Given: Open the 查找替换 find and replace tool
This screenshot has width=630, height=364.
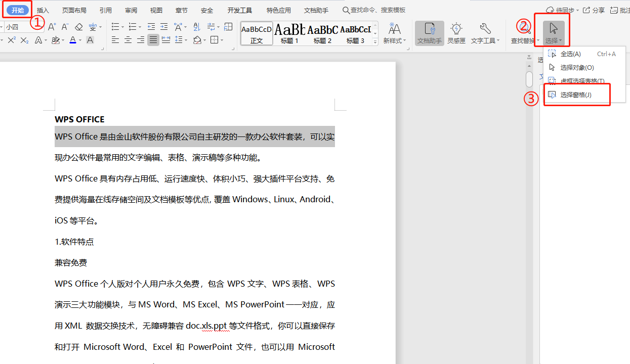Looking at the screenshot, I should [x=525, y=33].
